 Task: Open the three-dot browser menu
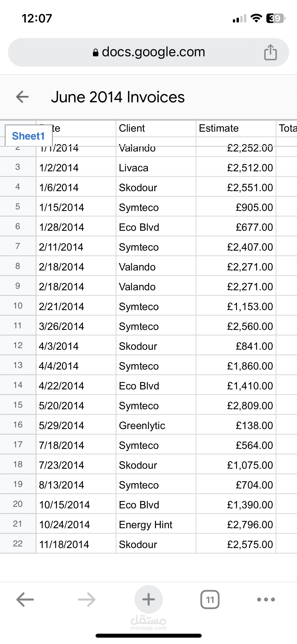(266, 599)
